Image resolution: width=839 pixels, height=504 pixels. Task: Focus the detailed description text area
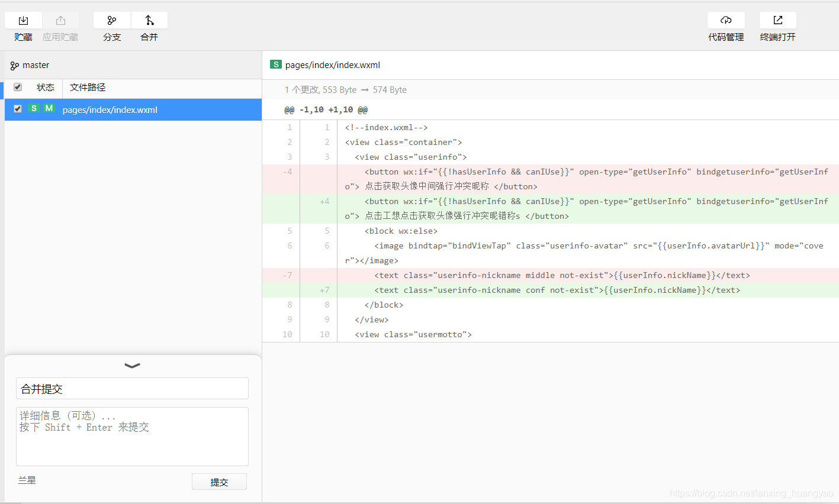click(x=132, y=437)
